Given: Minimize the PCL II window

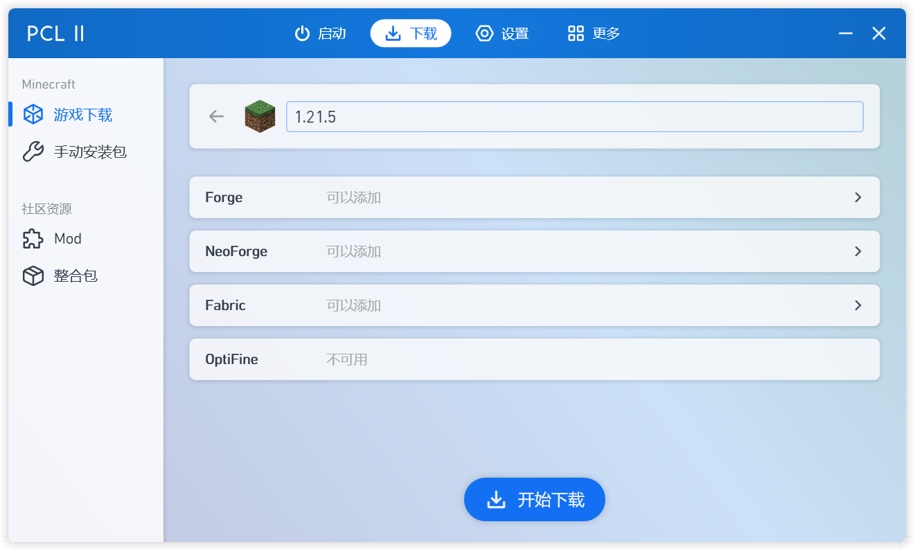Looking at the screenshot, I should (846, 33).
